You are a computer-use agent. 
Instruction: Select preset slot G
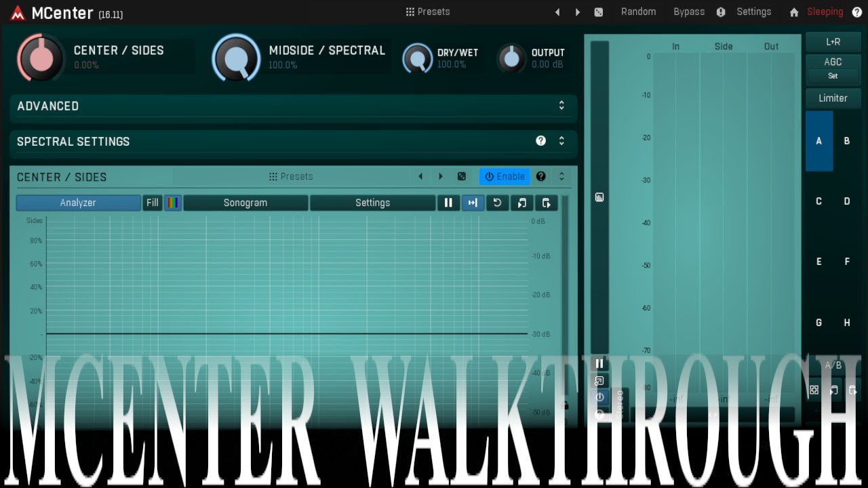point(819,323)
